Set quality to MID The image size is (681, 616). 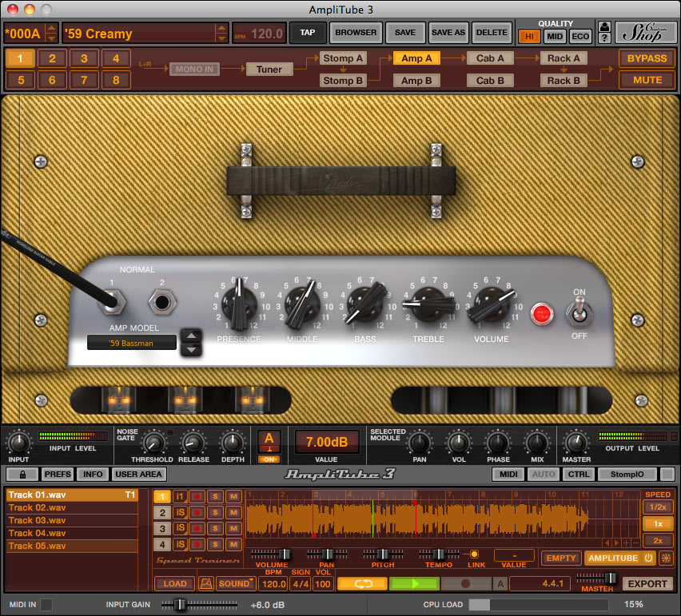[x=555, y=37]
